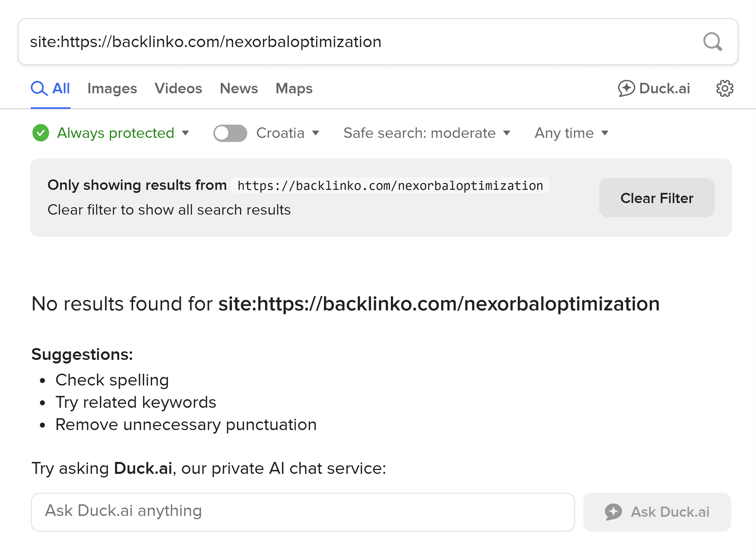Toggle the Croatia region switch
The width and height of the screenshot is (756, 558).
click(230, 133)
